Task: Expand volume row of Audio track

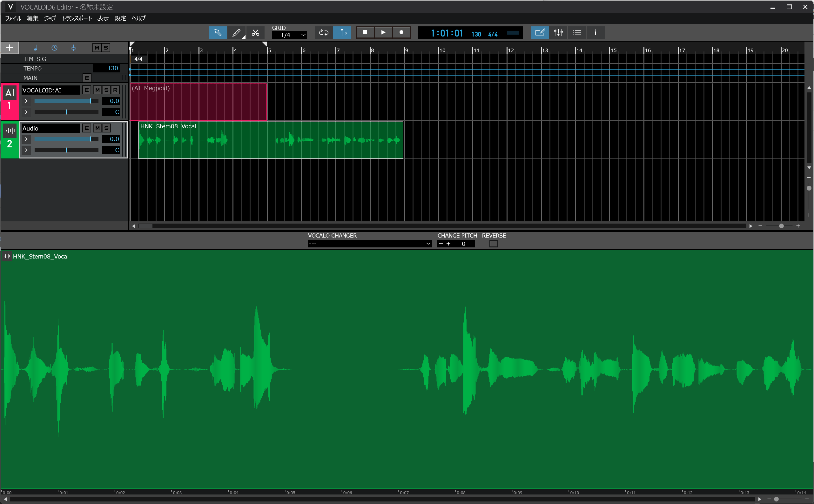Action: click(x=26, y=139)
